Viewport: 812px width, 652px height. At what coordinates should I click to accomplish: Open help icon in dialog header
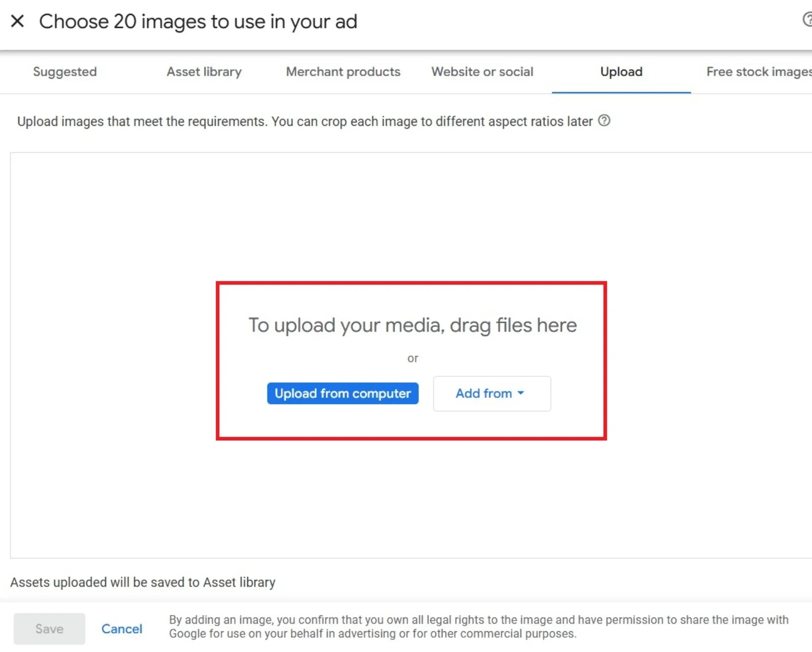tap(807, 20)
